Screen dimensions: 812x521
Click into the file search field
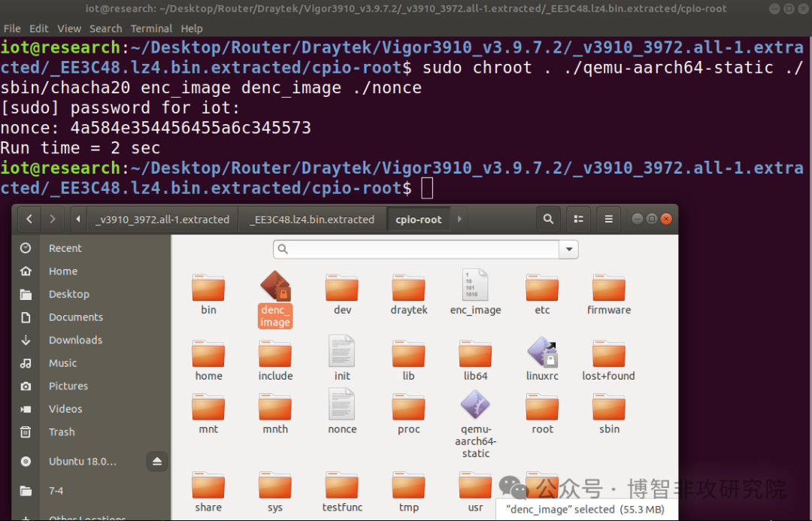(416, 249)
